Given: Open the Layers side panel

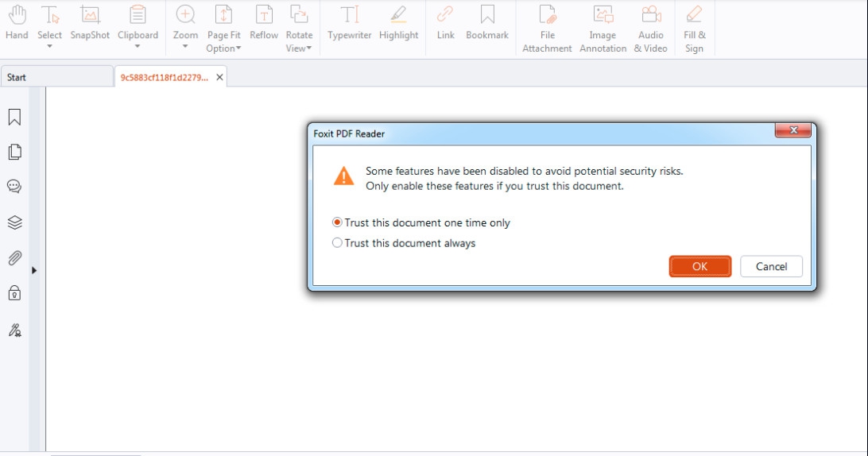Looking at the screenshot, I should pyautogui.click(x=15, y=222).
